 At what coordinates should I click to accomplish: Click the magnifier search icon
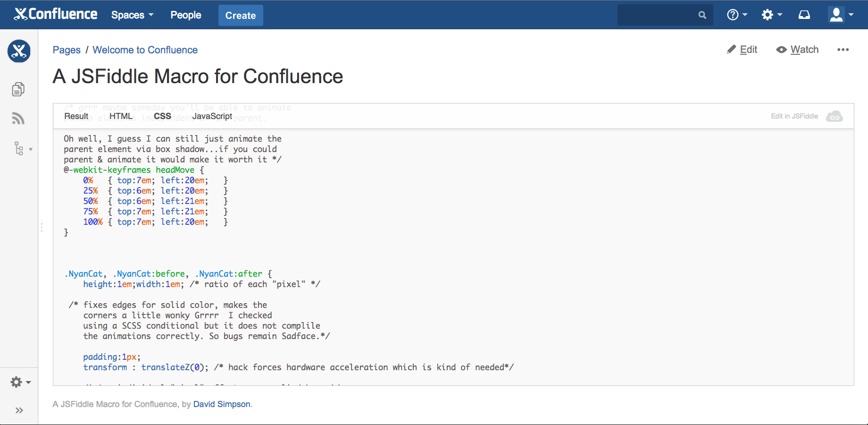(702, 15)
